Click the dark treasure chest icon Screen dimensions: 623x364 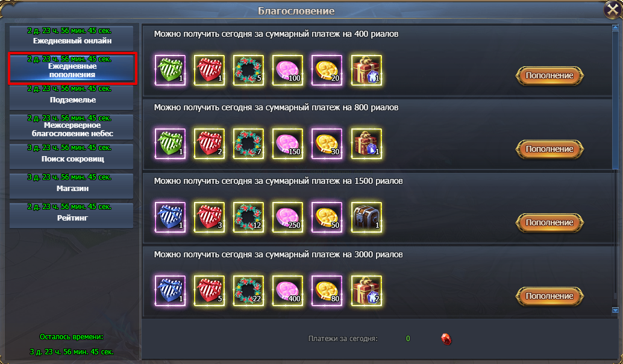[x=366, y=218]
